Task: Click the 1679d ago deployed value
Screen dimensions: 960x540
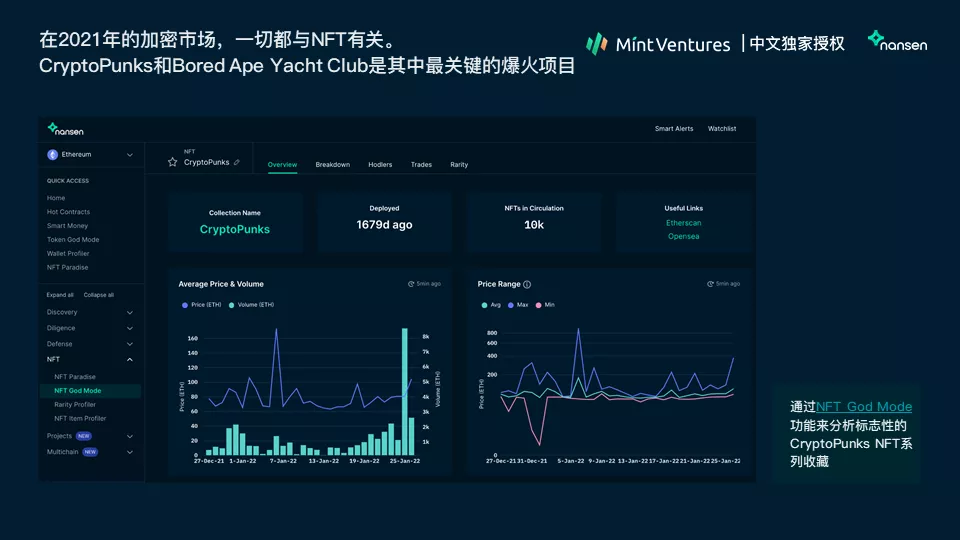Action: point(384,225)
